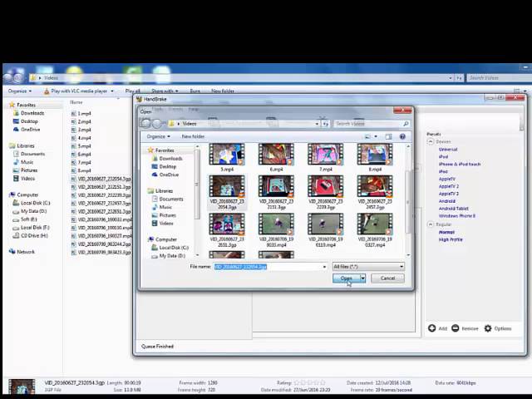Select the VID_20160627_232457.3gp thumbnail
Viewport: 532px width, 399px height.
tap(375, 193)
